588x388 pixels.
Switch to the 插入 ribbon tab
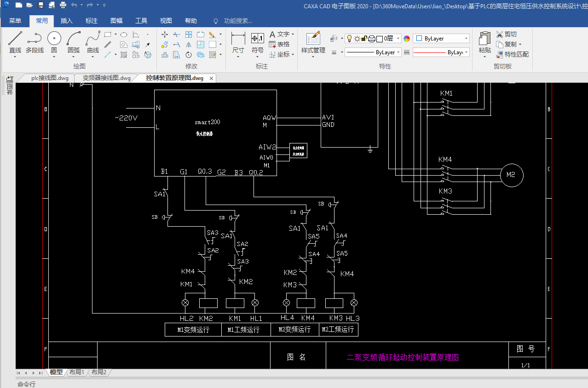[x=67, y=21]
